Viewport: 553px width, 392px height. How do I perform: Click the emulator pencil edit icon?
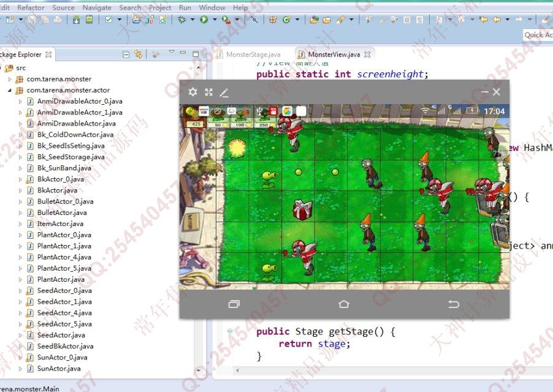224,93
